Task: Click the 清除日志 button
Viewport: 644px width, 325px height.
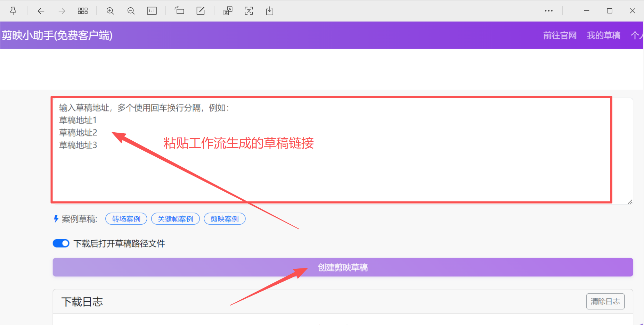Action: point(605,301)
